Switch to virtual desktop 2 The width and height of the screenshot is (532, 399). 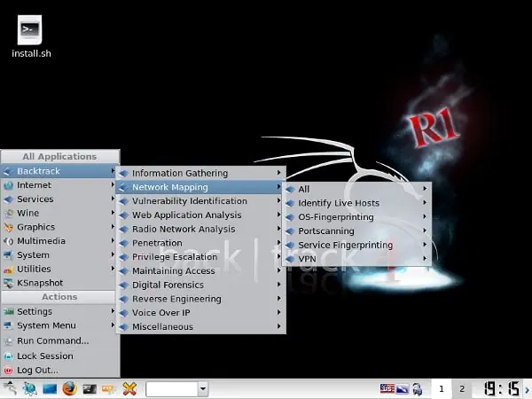pyautogui.click(x=462, y=389)
